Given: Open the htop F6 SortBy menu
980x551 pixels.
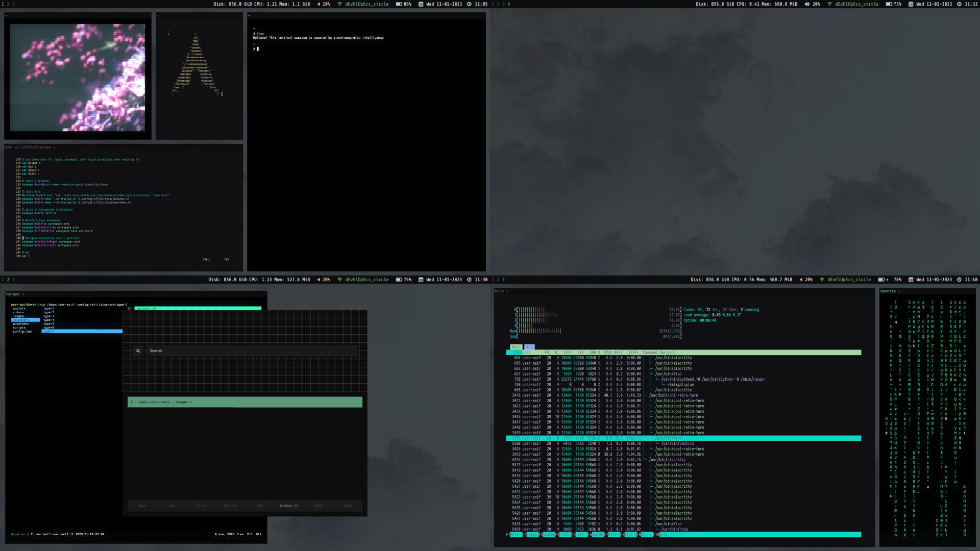Looking at the screenshot, I should pos(597,535).
